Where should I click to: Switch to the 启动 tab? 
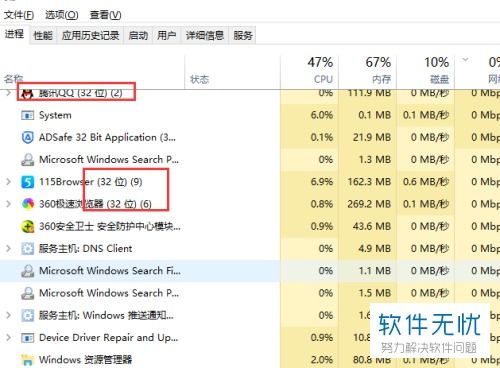pos(138,35)
